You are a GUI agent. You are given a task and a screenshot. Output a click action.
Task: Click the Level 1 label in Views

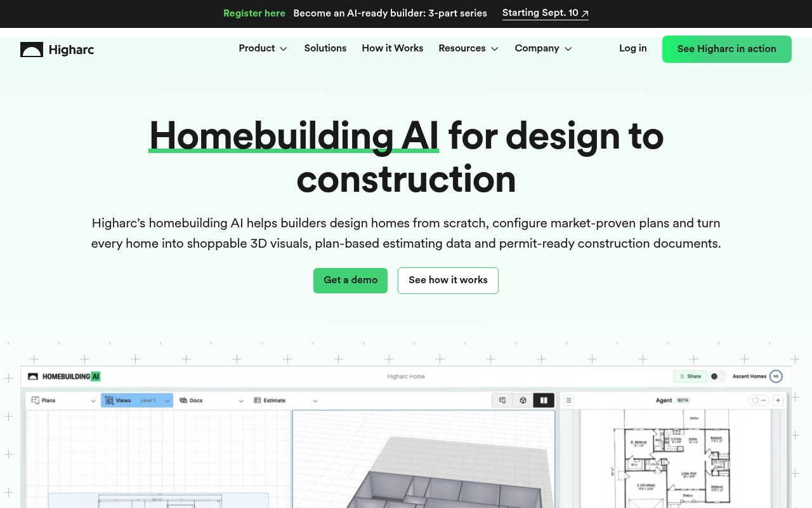[x=148, y=401]
